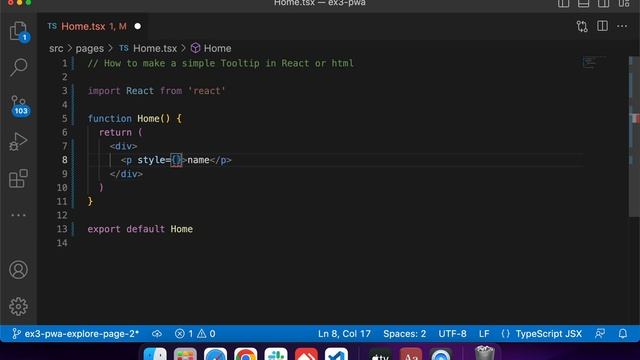Screen dimensions: 640x360
Task: Open Apple TV from the dock
Action: [380, 354]
